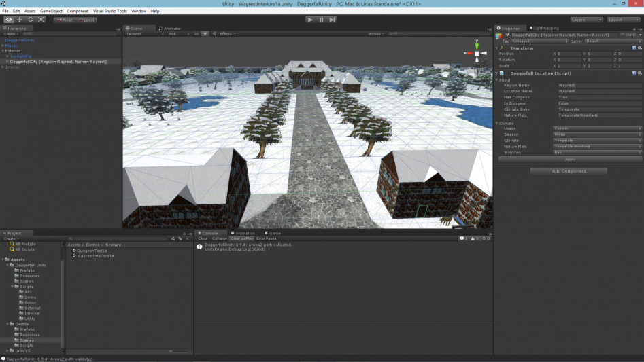The width and height of the screenshot is (644, 362).
Task: Collapse the About section
Action: [x=497, y=80]
